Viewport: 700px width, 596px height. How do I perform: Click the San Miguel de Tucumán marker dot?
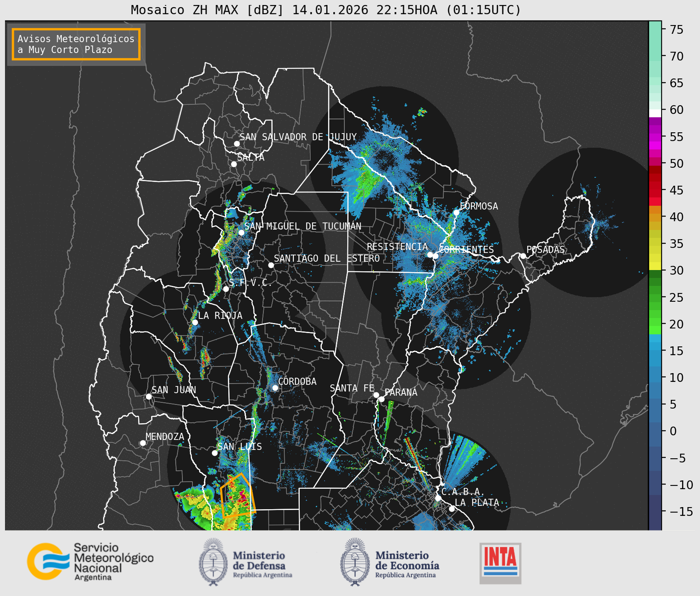point(241,232)
